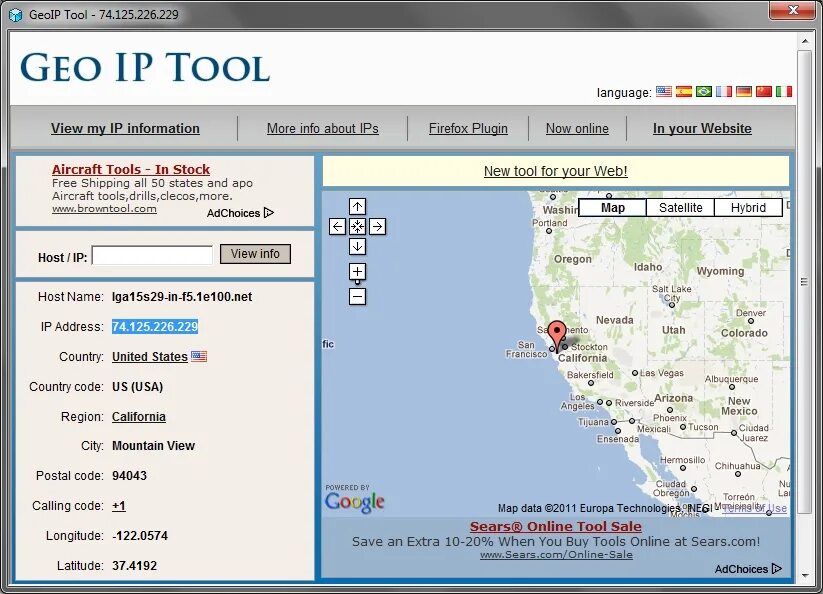Open In your Website page
823x594 pixels.
(702, 129)
